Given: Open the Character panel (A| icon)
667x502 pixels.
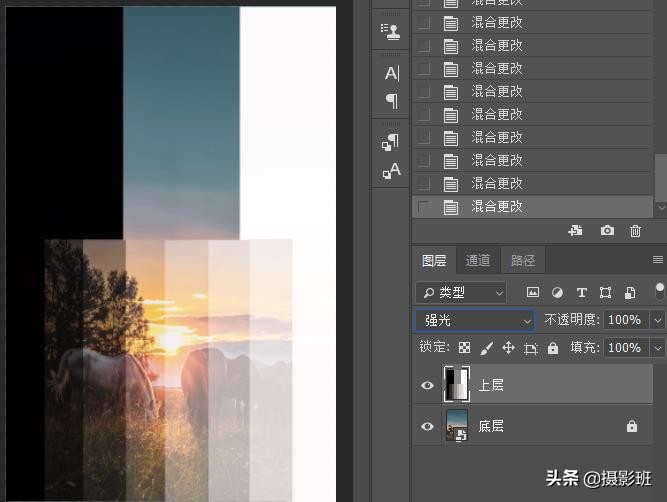Looking at the screenshot, I should coord(392,73).
